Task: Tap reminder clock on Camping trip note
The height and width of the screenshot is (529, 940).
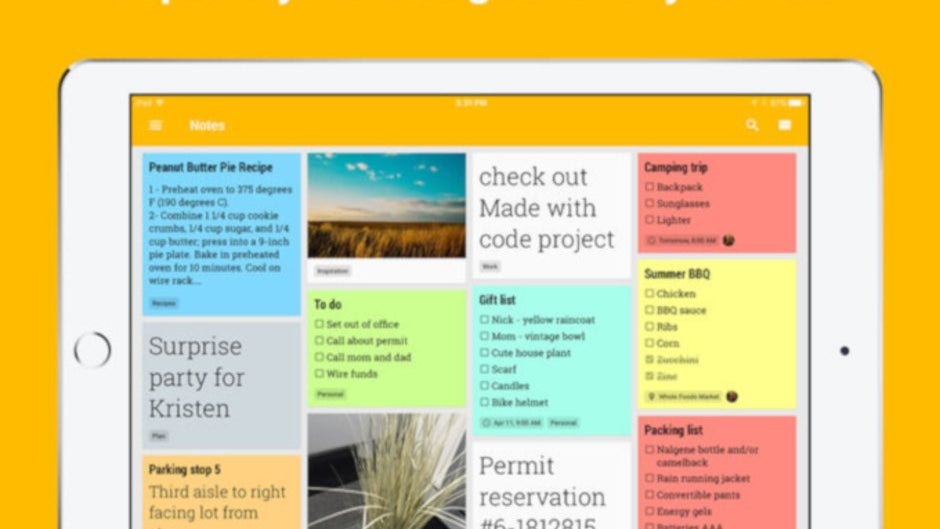Action: click(652, 241)
